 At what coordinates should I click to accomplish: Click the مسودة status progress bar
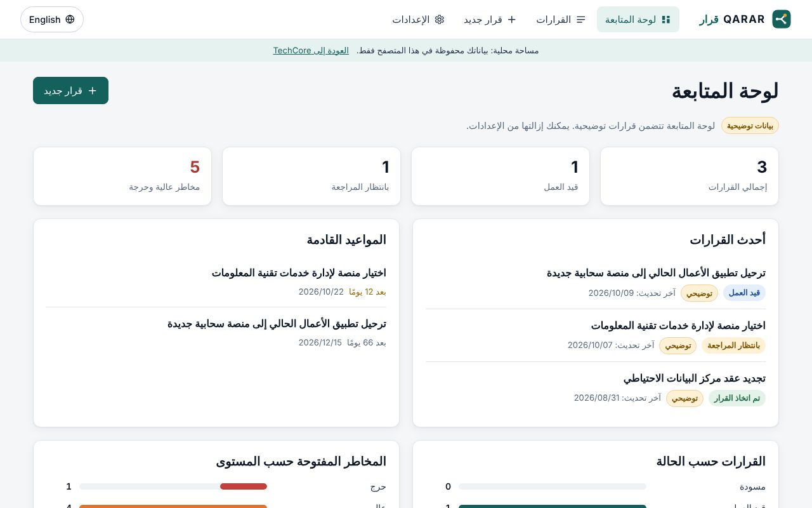click(553, 486)
